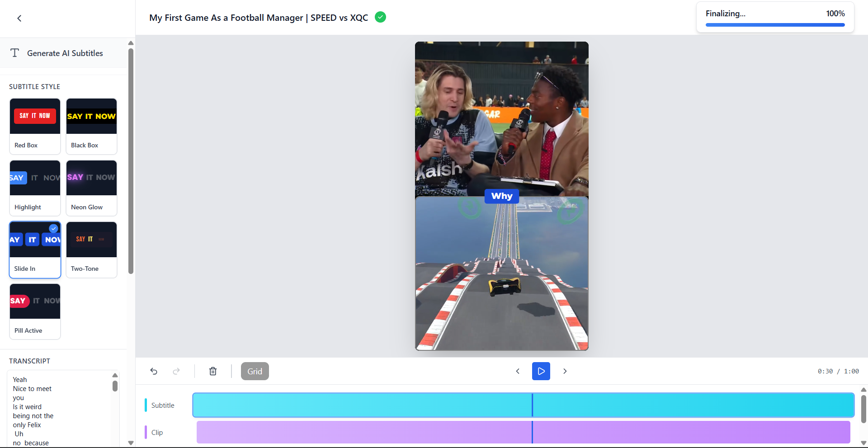The height and width of the screenshot is (448, 868).
Task: Step forward with the next chevron
Action: 565,371
